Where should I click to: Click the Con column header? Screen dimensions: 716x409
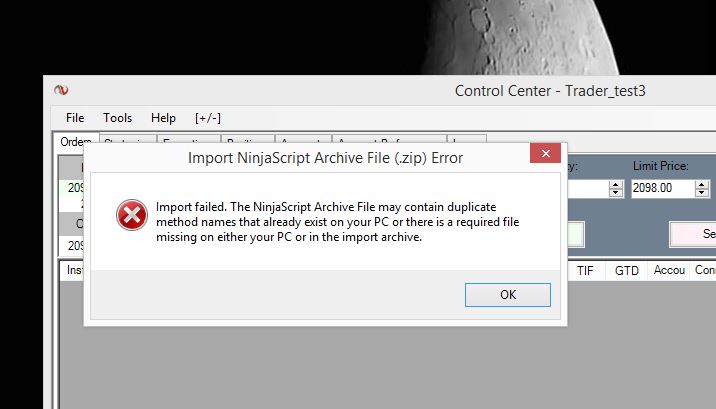(703, 271)
